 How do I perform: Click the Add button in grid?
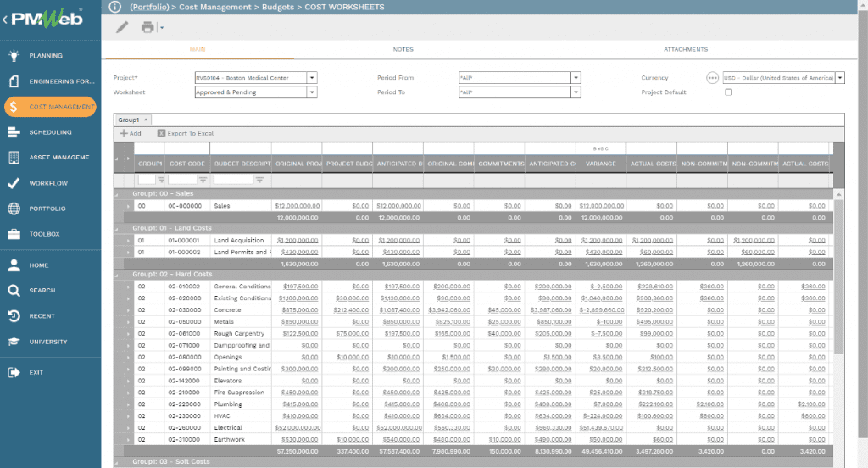131,134
